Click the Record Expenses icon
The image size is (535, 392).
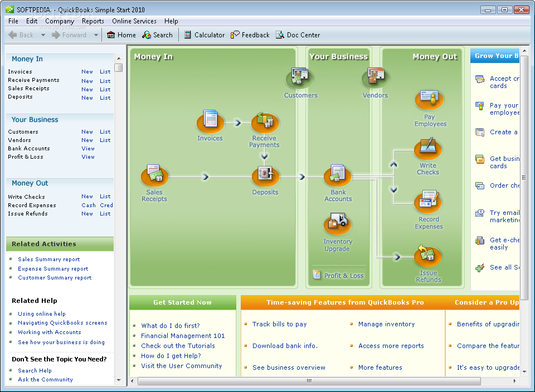(427, 201)
